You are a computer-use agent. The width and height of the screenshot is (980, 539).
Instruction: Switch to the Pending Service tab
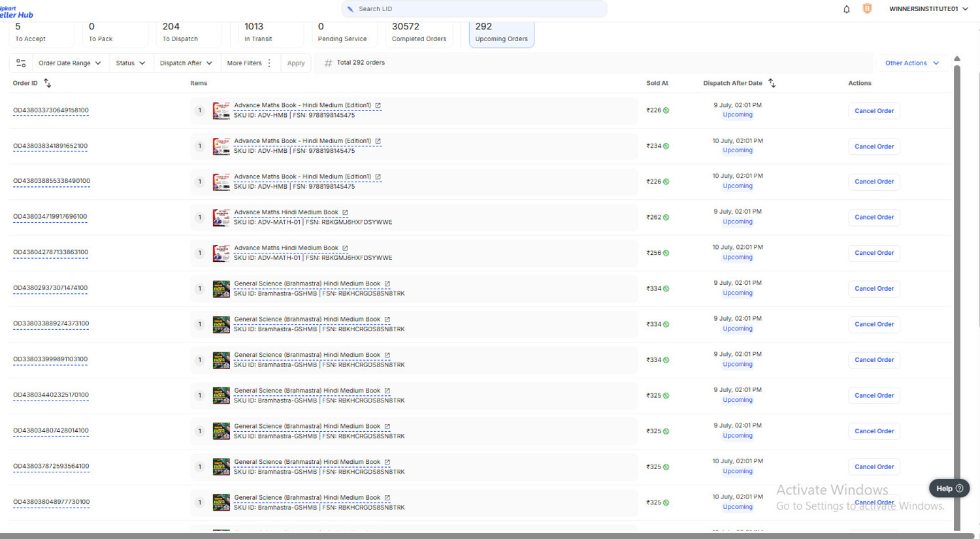(x=345, y=33)
